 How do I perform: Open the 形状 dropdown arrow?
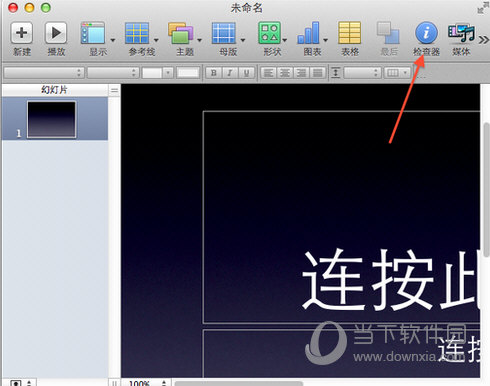coord(285,40)
